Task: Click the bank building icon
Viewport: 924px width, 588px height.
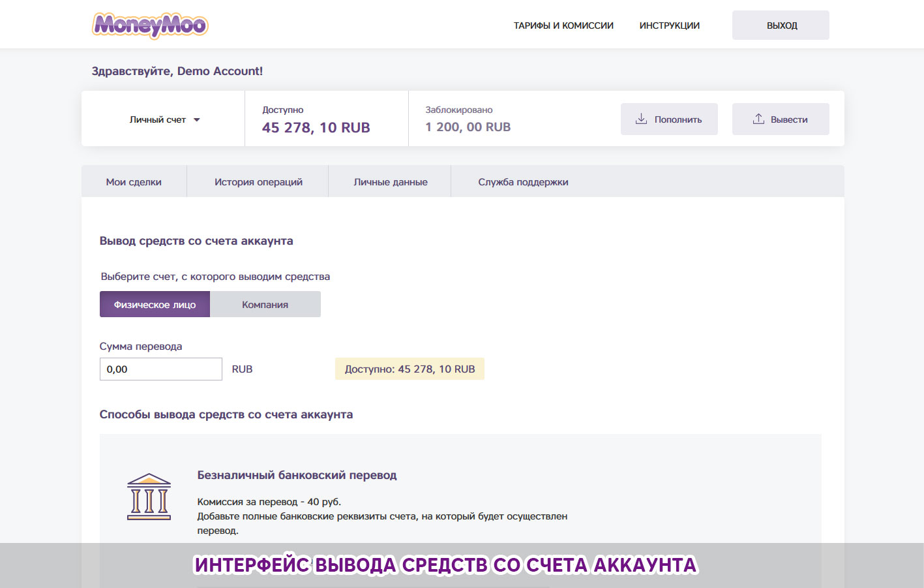Action: [x=149, y=497]
